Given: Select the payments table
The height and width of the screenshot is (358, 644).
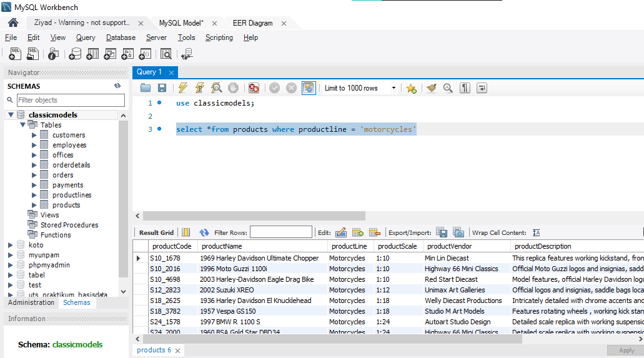Looking at the screenshot, I should pyautogui.click(x=67, y=185).
